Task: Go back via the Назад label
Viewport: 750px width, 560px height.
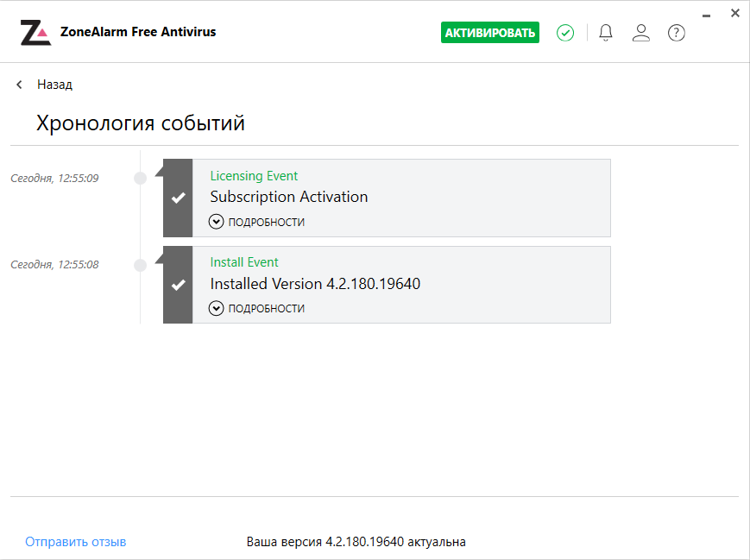Action: pyautogui.click(x=54, y=85)
